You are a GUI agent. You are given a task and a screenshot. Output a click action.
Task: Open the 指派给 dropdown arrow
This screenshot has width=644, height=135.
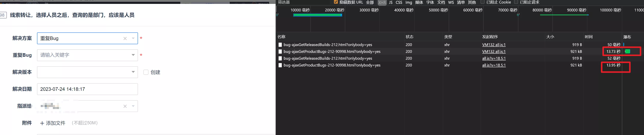(133, 106)
